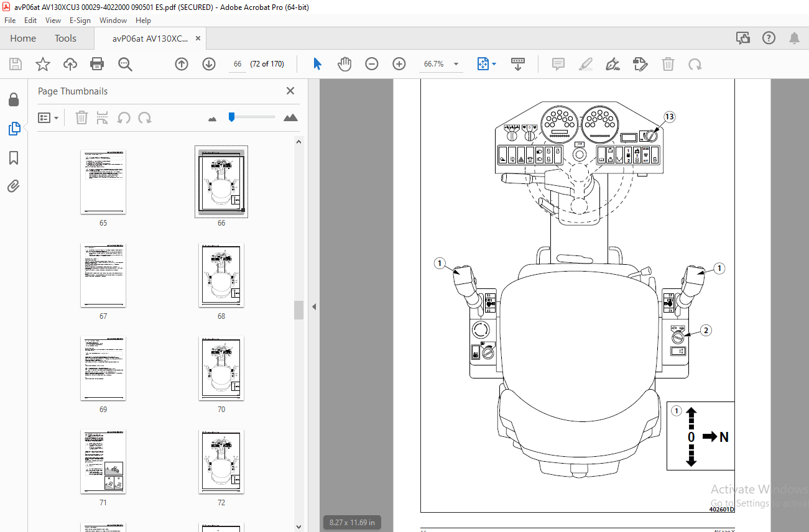Select page 67 thumbnail
The image size is (809, 532).
103,275
